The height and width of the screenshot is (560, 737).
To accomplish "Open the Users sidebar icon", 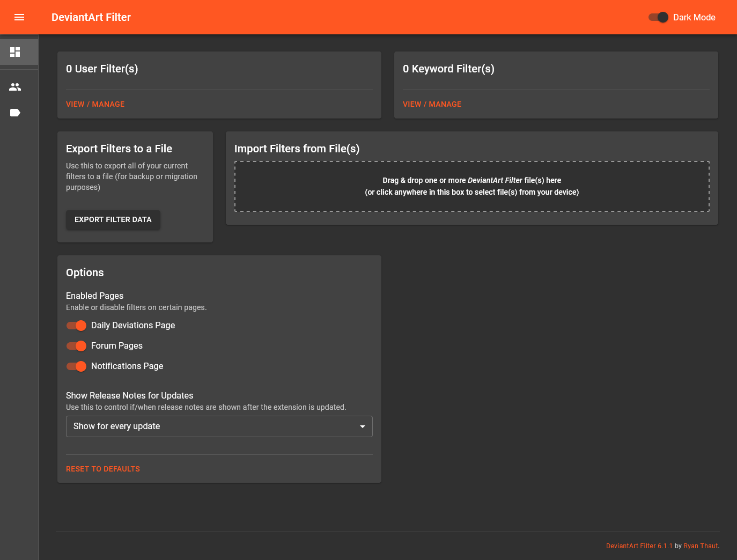I will point(15,87).
